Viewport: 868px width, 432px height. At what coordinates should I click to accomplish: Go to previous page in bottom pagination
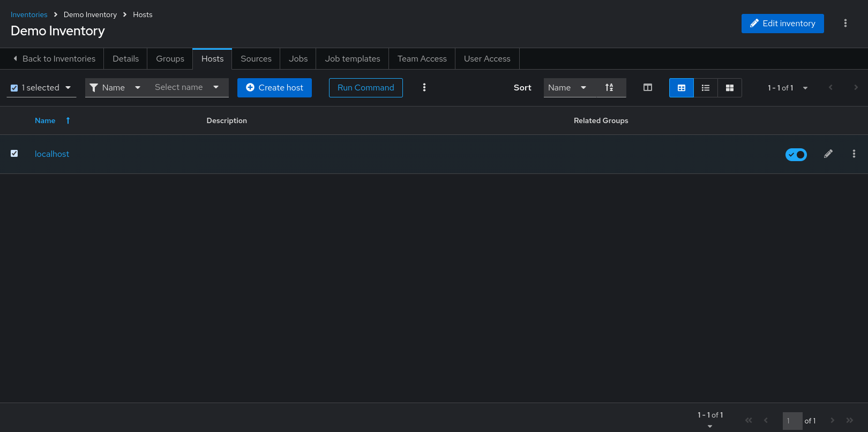[x=766, y=420]
